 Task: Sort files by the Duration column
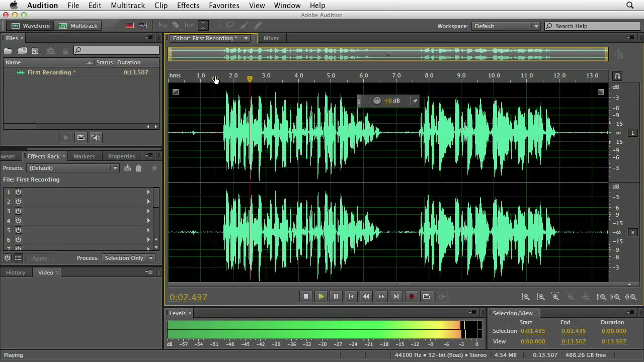click(x=138, y=62)
